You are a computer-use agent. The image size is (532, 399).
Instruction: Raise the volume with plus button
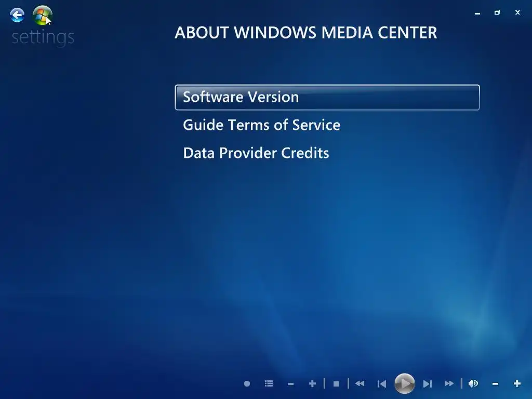click(517, 384)
